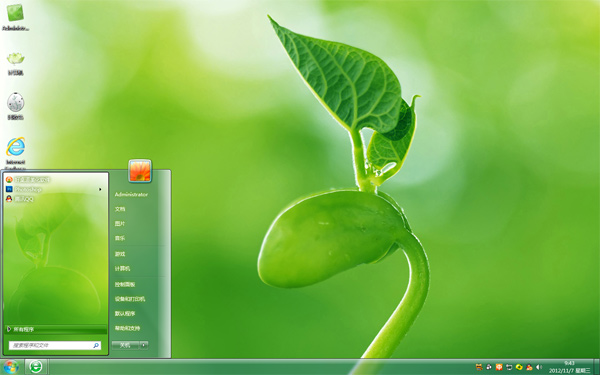Open the green browser pinned on taskbar
600x375 pixels.
pyautogui.click(x=36, y=367)
